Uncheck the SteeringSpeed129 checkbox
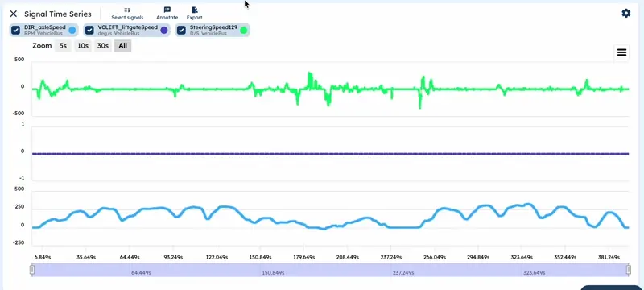 pyautogui.click(x=182, y=30)
